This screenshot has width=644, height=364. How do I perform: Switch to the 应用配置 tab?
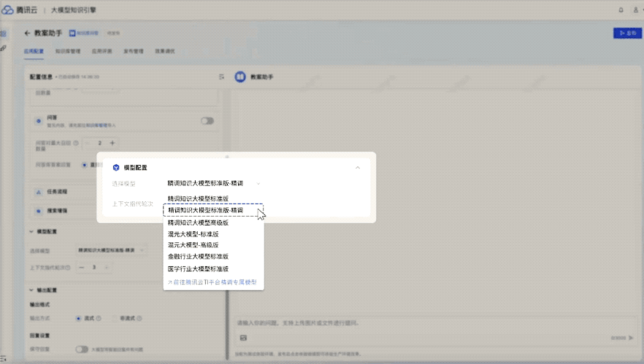34,51
